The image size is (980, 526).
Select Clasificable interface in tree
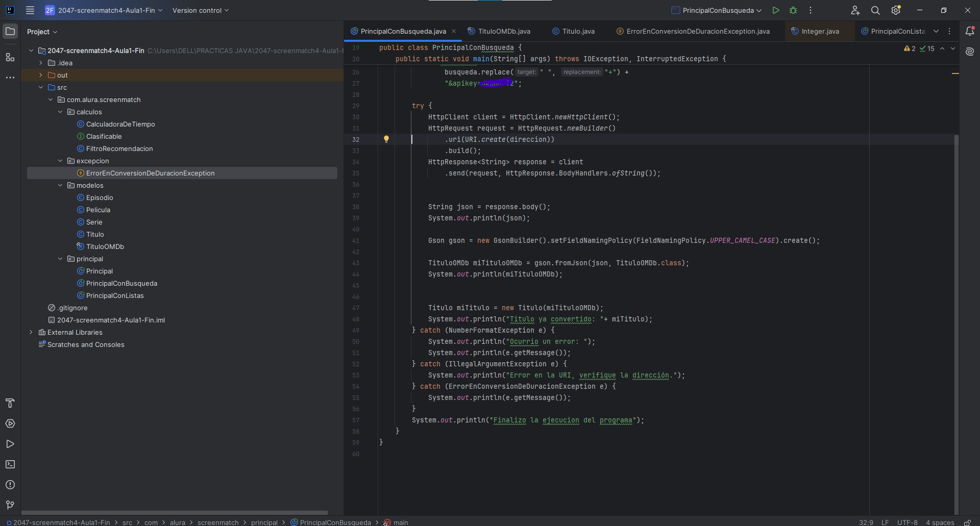coord(104,136)
